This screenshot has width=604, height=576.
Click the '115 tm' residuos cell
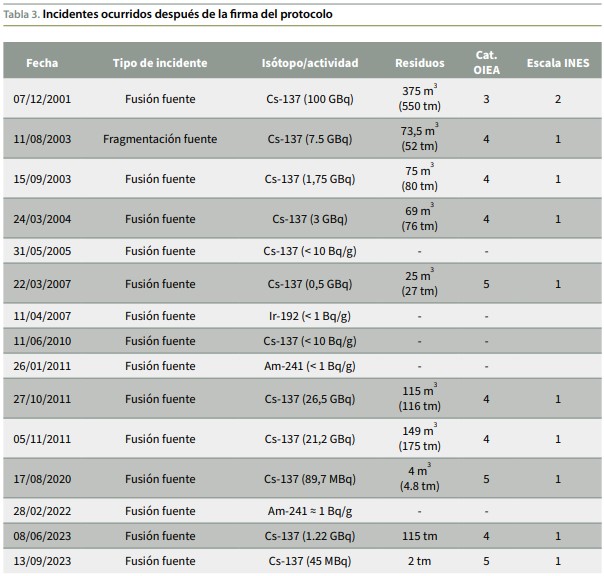(x=420, y=536)
